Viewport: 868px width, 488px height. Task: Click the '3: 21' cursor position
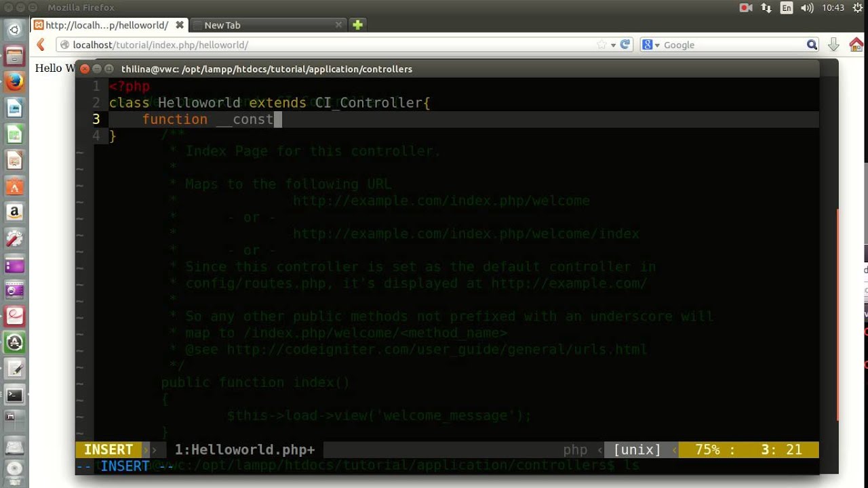(781, 449)
